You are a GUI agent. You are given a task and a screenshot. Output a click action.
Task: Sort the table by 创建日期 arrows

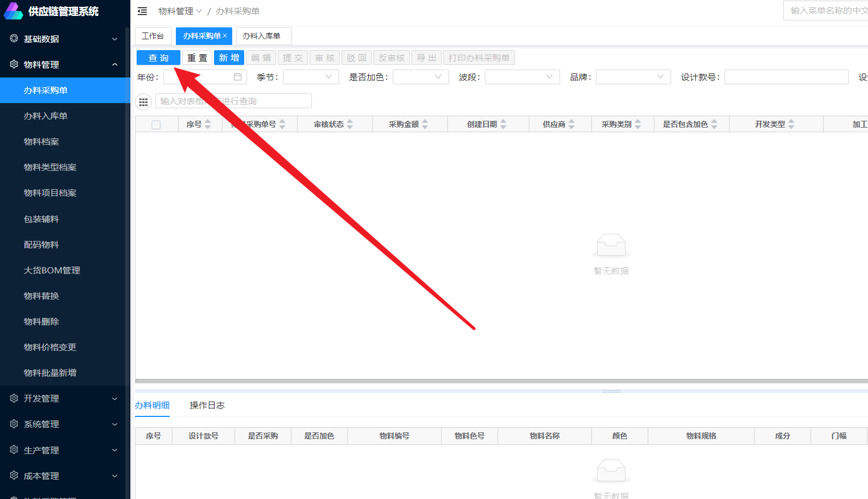503,124
